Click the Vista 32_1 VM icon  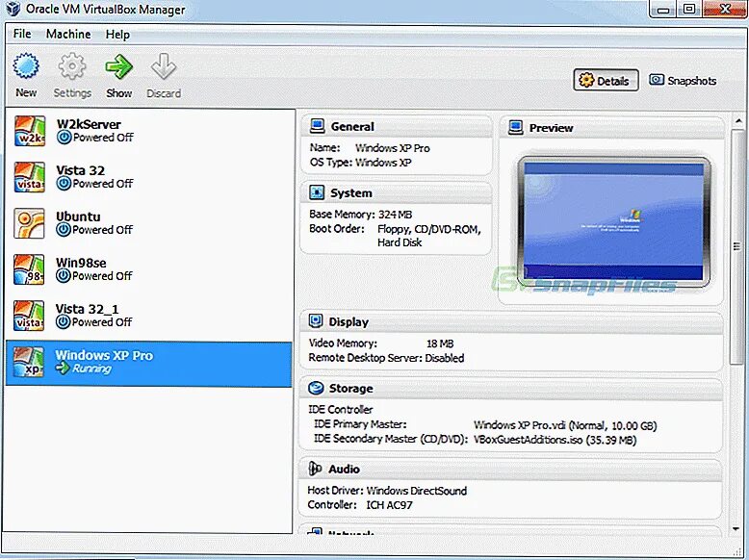(29, 316)
